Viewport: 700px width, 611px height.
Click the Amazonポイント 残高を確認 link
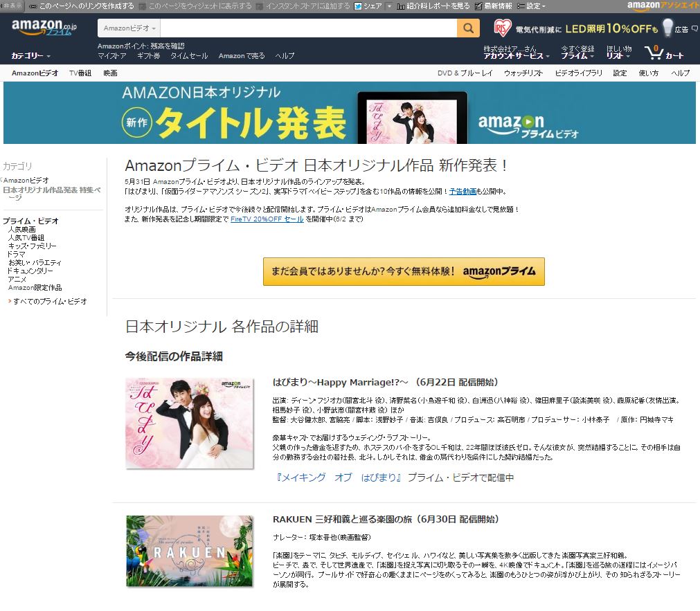(x=141, y=46)
